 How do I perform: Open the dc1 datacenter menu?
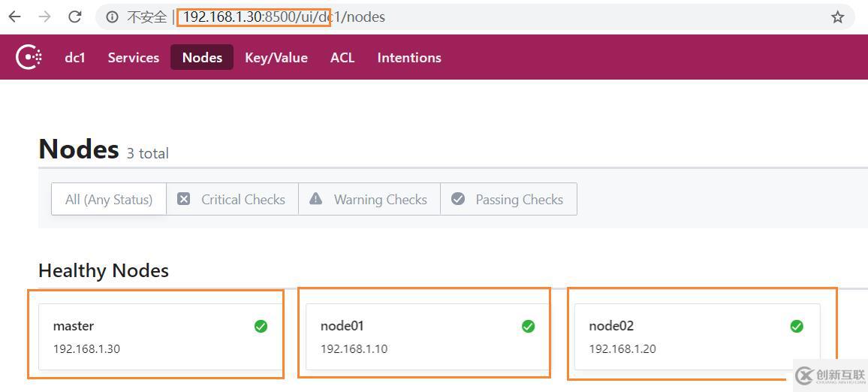75,58
